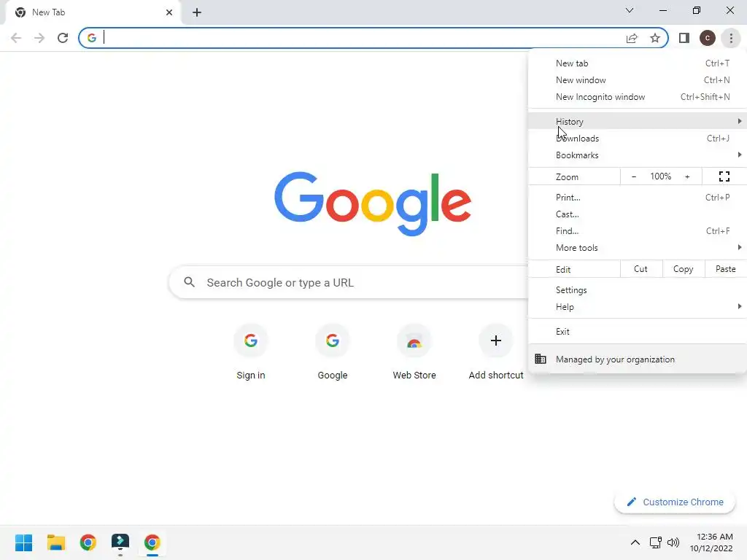The height and width of the screenshot is (560, 747).
Task: Click the Google logo
Action: point(373,204)
